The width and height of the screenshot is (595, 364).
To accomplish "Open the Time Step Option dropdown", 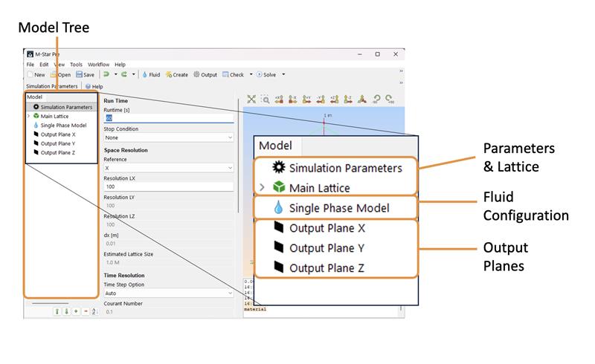I will pos(168,293).
